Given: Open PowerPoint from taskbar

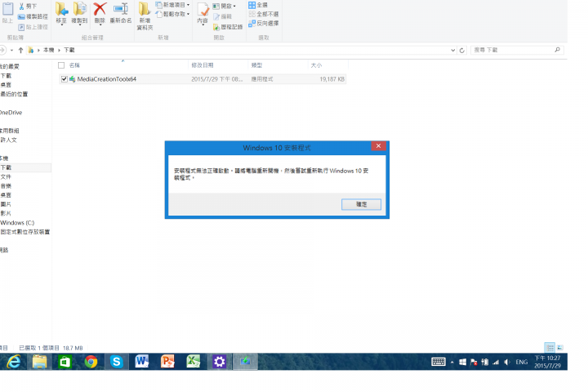Looking at the screenshot, I should coord(167,362).
